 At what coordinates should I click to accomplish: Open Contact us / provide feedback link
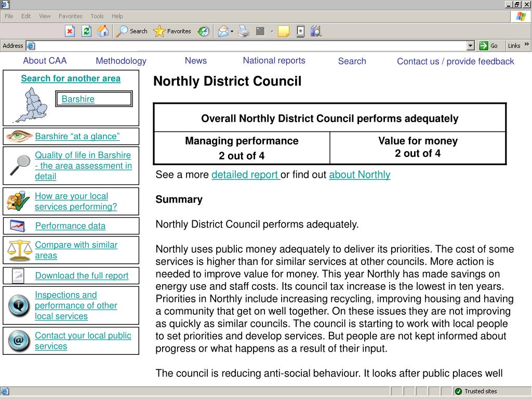456,61
